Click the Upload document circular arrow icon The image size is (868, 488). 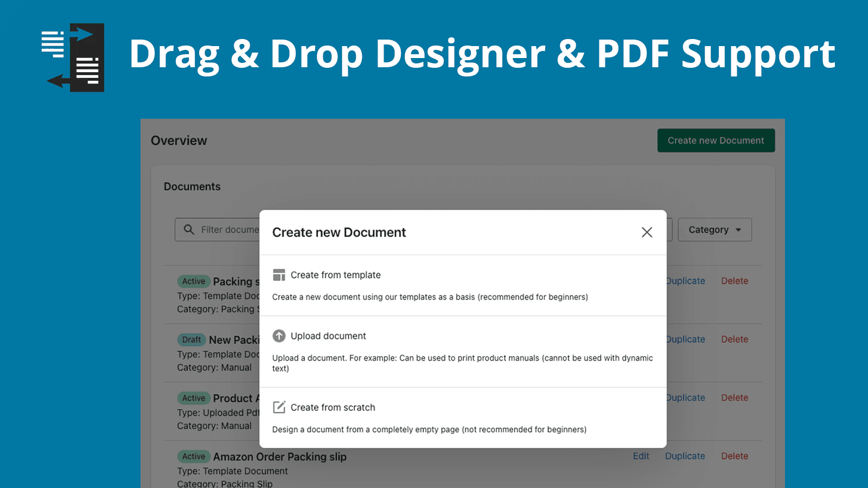(x=279, y=336)
